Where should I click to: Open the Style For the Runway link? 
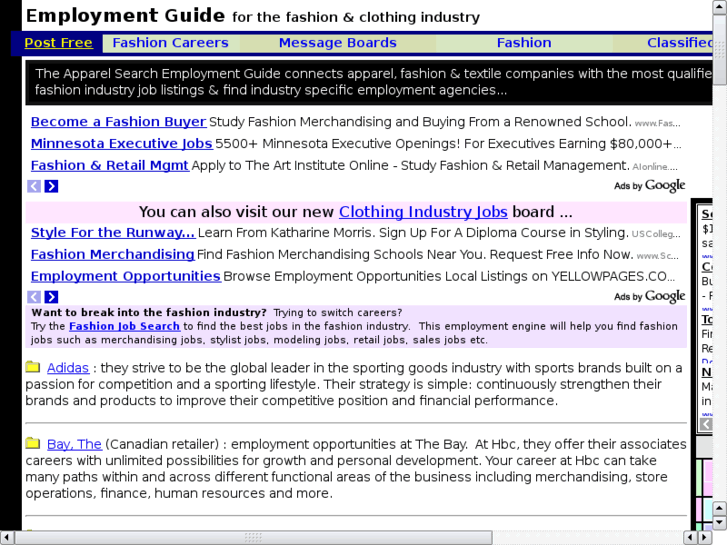113,232
